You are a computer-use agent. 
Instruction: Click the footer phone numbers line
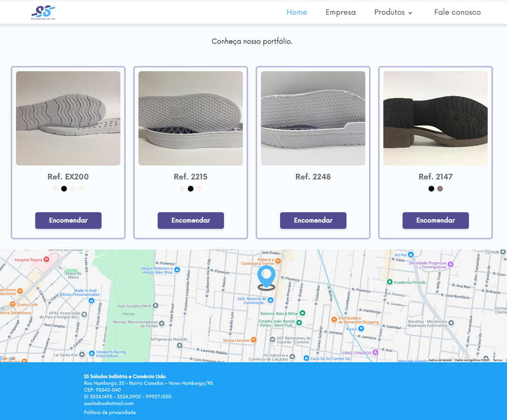128,396
